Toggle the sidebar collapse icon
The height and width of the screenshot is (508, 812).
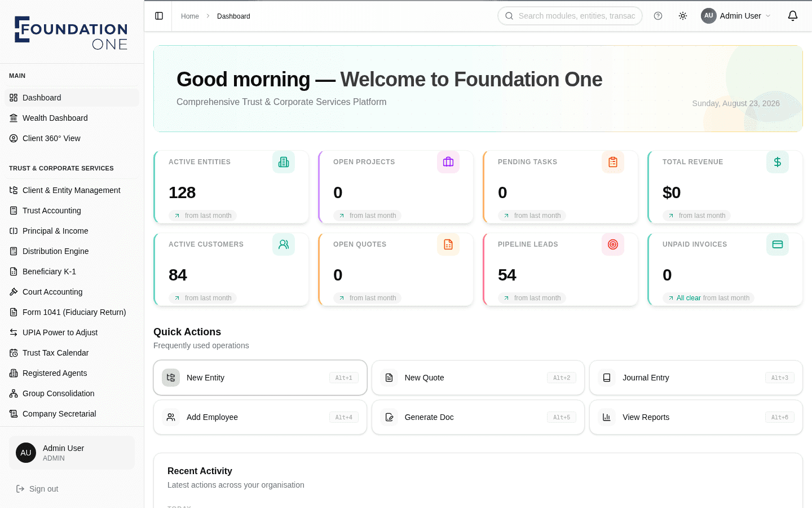pyautogui.click(x=159, y=16)
